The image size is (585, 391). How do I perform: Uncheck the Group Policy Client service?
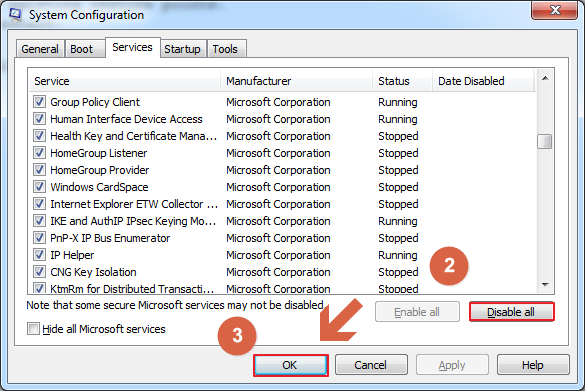coord(39,102)
